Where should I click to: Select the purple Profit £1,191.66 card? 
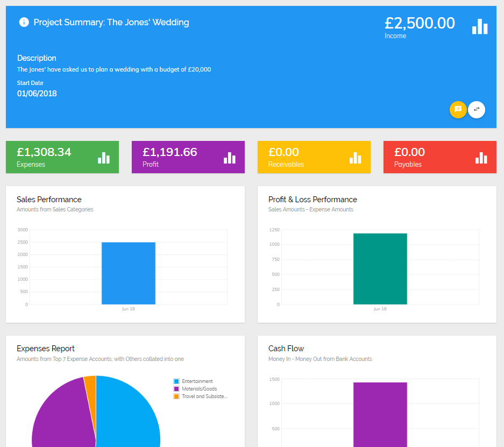click(x=188, y=157)
